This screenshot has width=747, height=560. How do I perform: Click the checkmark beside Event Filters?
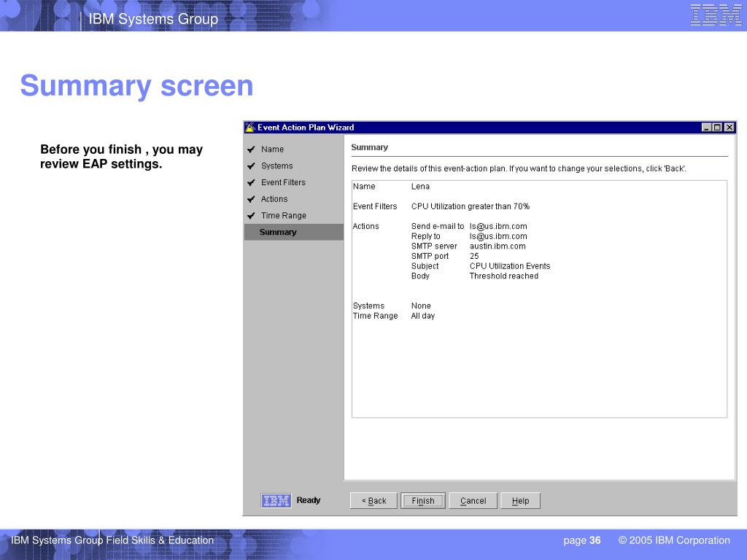(251, 183)
